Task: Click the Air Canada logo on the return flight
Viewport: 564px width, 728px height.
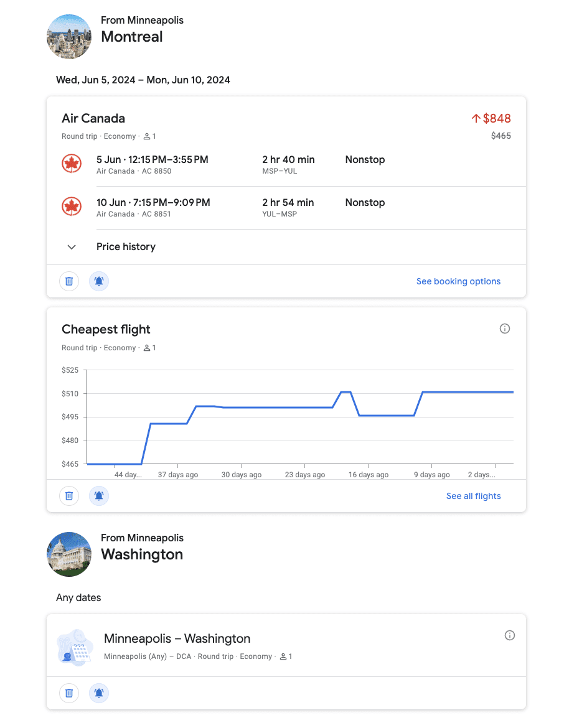Action: (x=72, y=206)
